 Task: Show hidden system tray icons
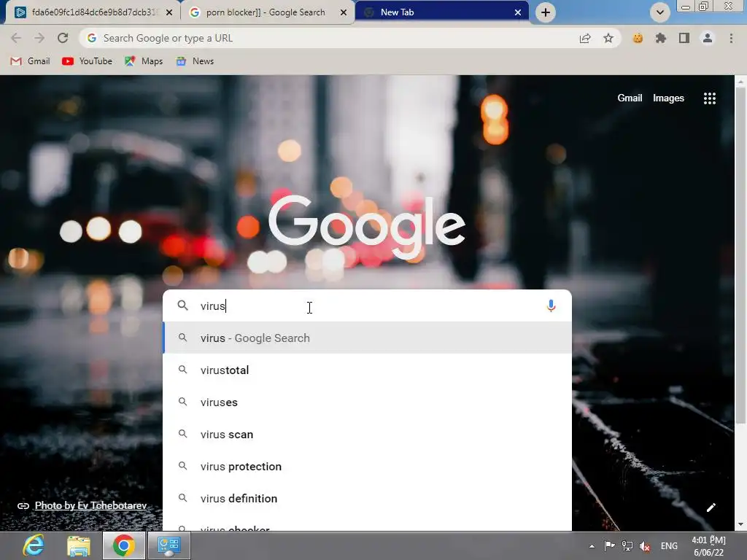click(x=592, y=546)
